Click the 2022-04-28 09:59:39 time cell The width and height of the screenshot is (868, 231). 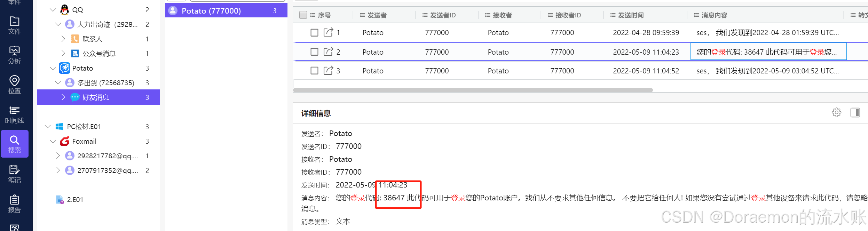tap(646, 33)
